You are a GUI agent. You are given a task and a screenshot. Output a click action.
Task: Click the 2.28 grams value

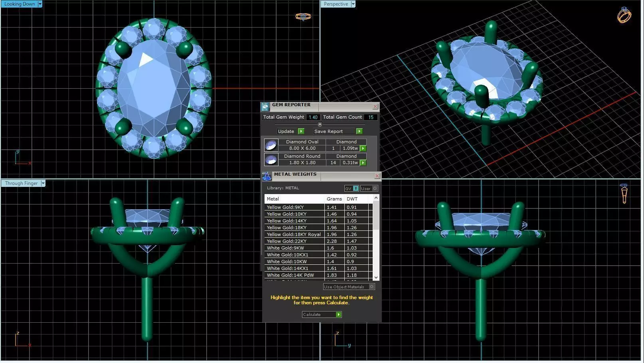(x=332, y=241)
